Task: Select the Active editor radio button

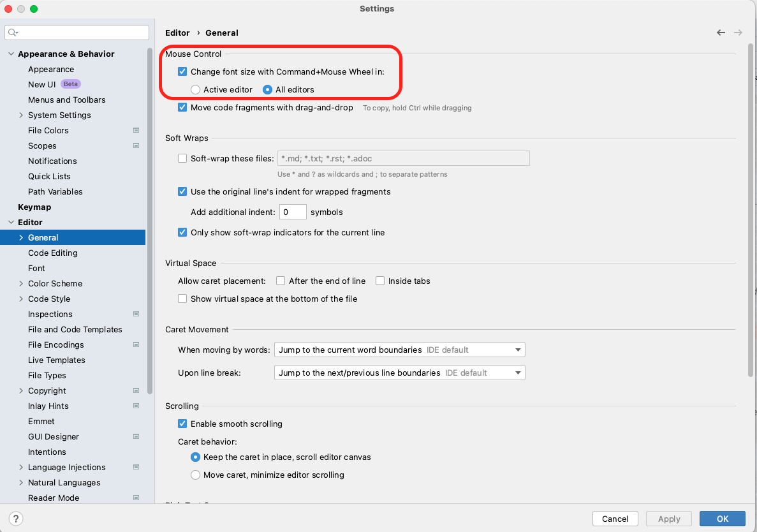Action: [x=195, y=89]
